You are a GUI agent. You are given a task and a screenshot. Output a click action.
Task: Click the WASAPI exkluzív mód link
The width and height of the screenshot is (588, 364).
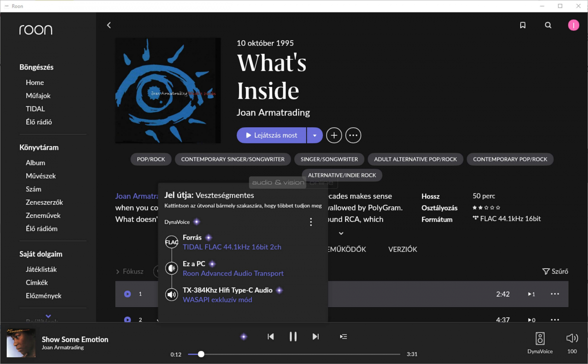click(x=217, y=300)
